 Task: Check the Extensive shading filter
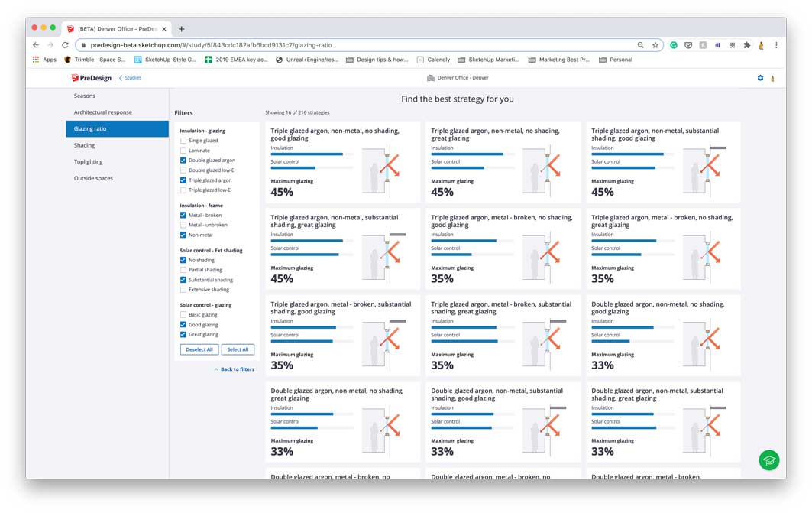183,290
